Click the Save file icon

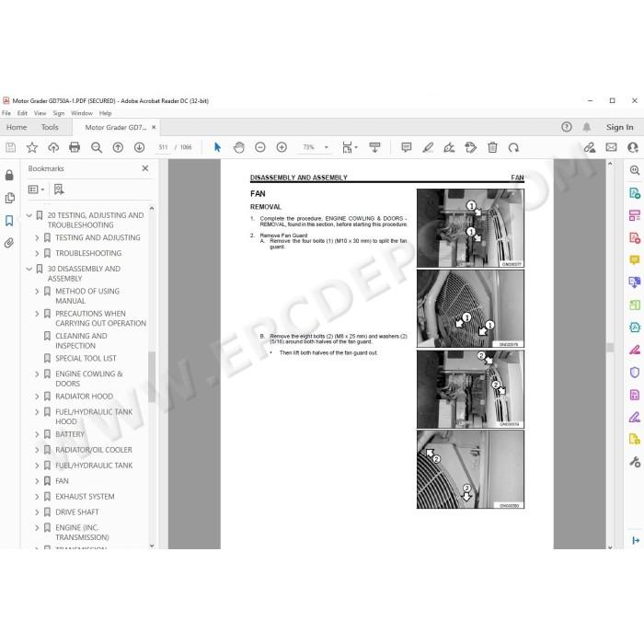(11, 147)
